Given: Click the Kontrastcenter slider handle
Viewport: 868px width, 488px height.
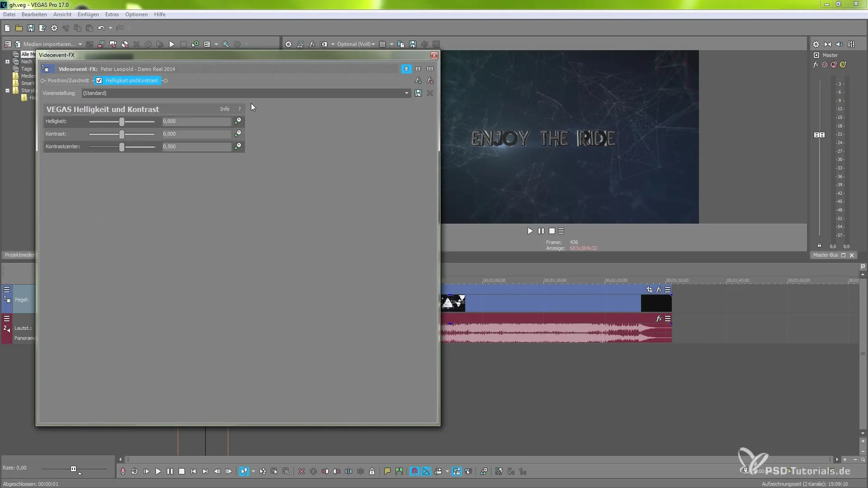Looking at the screenshot, I should tap(122, 147).
